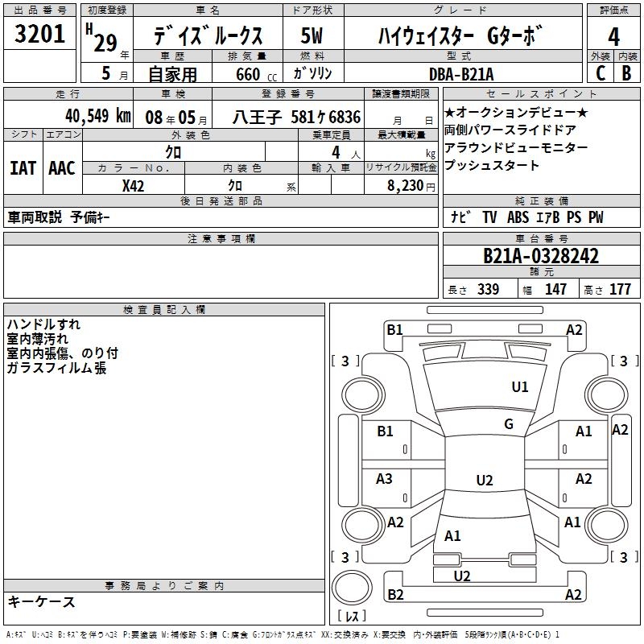644x644 pixels.
Task: Select U2 mark on rear bumper
Action: click(x=462, y=576)
